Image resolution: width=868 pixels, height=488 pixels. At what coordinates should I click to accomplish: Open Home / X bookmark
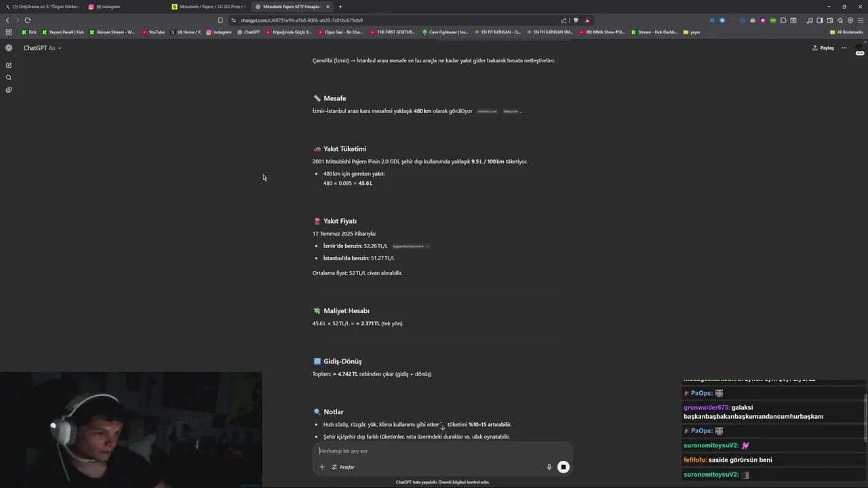click(186, 32)
